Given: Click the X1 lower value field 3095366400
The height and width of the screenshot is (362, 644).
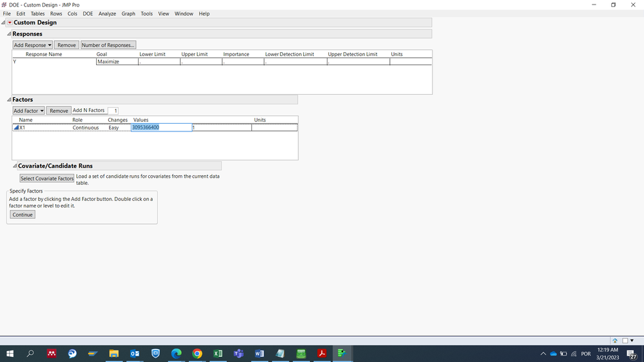Looking at the screenshot, I should (x=161, y=128).
